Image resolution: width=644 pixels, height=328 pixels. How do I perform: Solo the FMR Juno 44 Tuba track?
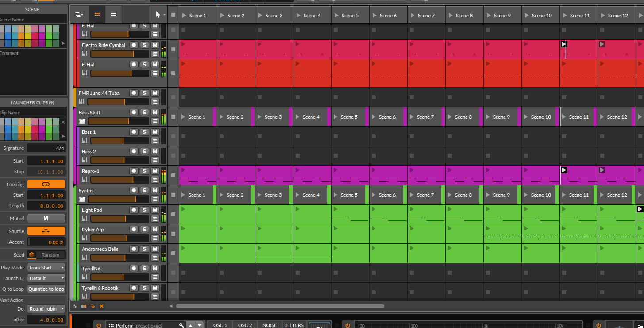point(144,93)
